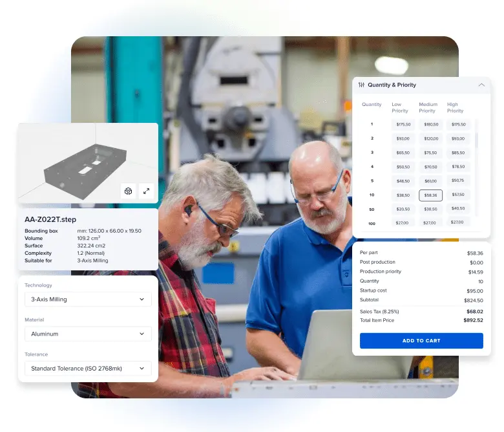The image size is (504, 432).
Task: Select Low Priority price for quantity 2
Action: point(403,138)
